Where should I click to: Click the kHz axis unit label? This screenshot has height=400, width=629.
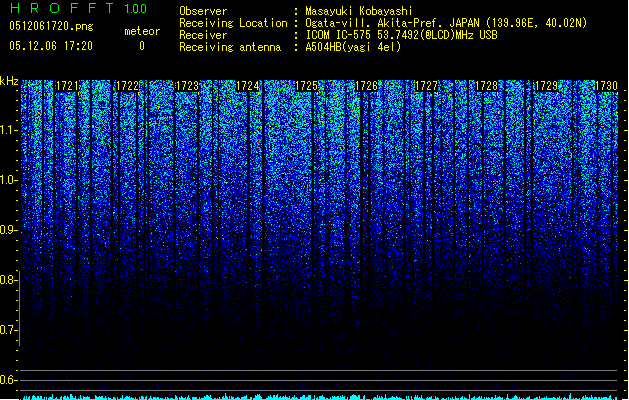tap(9, 81)
